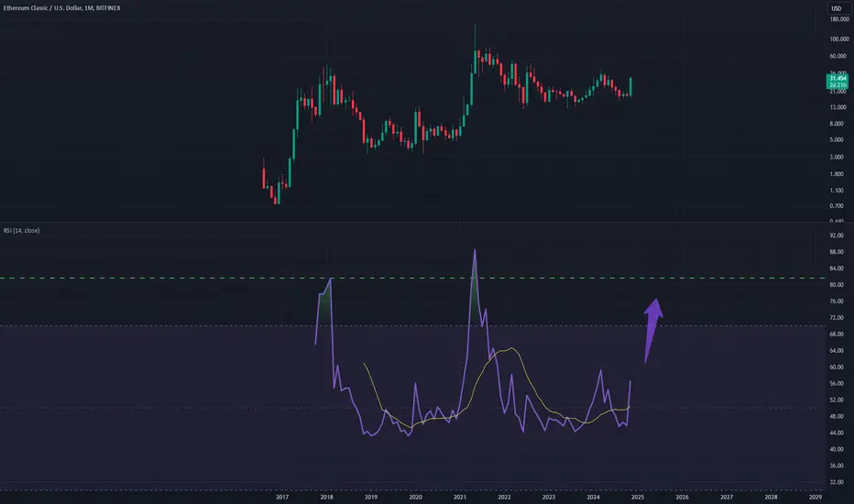Click the 68.00 RSI axis label

[x=836, y=334]
